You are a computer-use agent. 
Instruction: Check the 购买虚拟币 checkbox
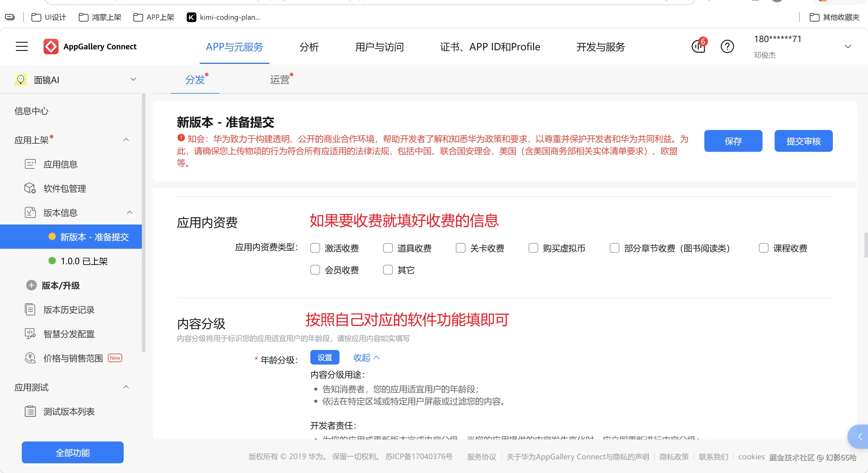click(533, 248)
